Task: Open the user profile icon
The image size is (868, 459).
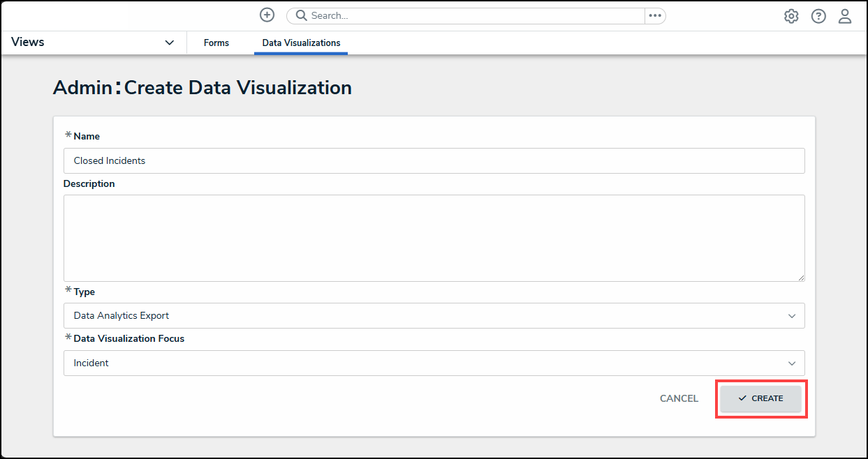Action: [845, 17]
